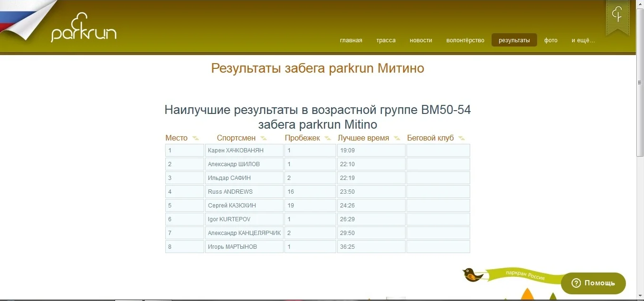Click the Помощь help button
The height and width of the screenshot is (301, 644).
pos(593,283)
